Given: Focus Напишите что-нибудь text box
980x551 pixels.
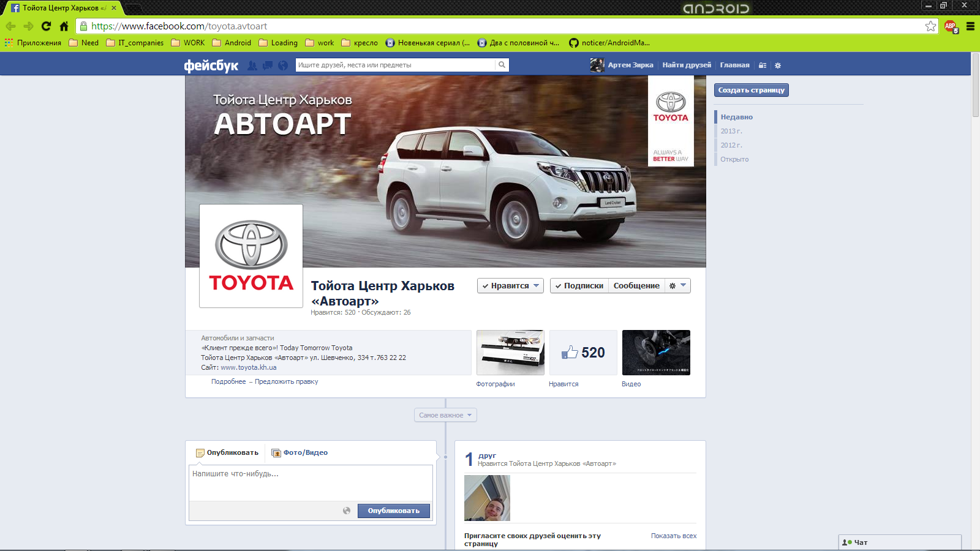Looking at the screenshot, I should pos(311,483).
